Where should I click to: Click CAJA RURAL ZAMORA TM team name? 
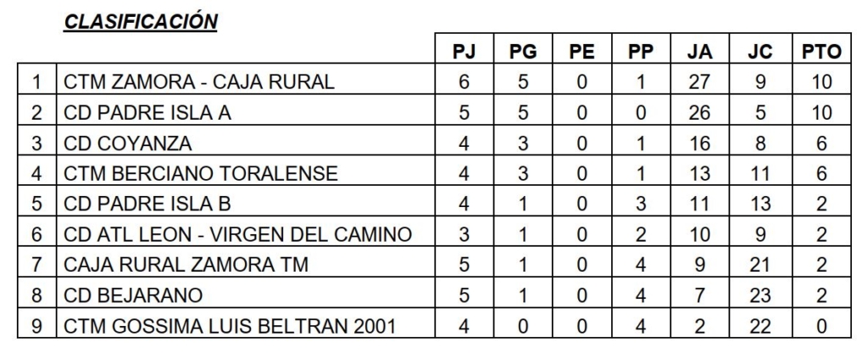tap(186, 266)
